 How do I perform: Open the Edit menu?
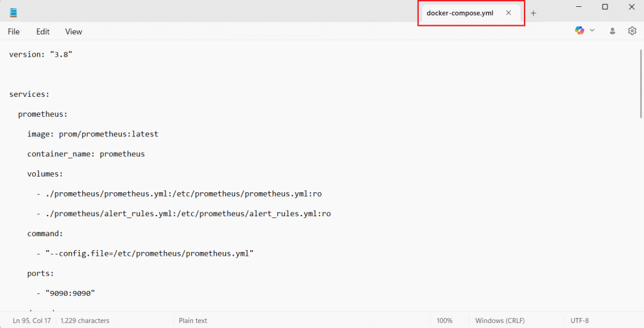click(43, 31)
